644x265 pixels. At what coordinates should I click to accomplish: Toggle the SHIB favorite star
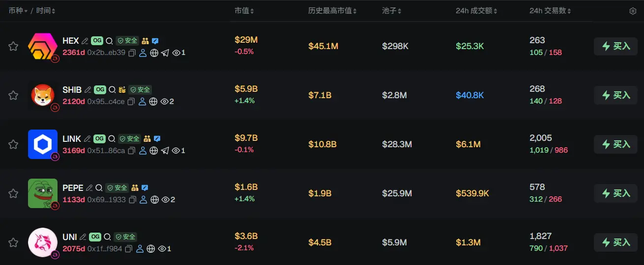13,95
